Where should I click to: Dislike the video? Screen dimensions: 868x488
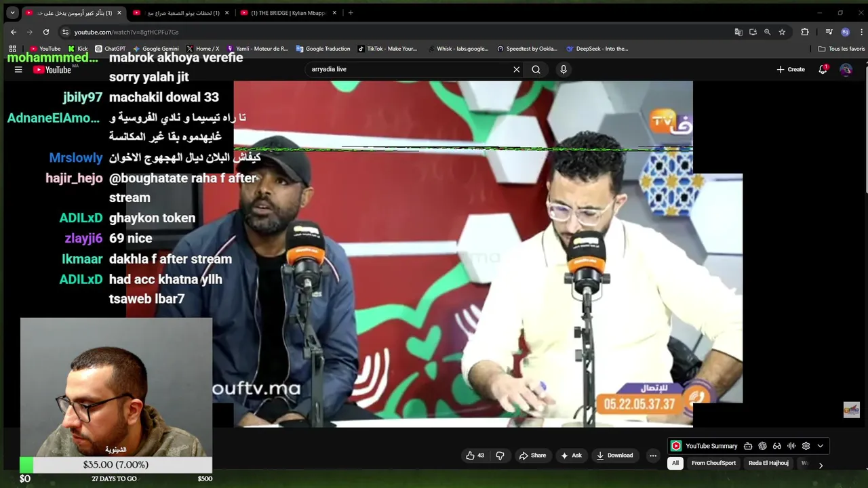click(500, 455)
